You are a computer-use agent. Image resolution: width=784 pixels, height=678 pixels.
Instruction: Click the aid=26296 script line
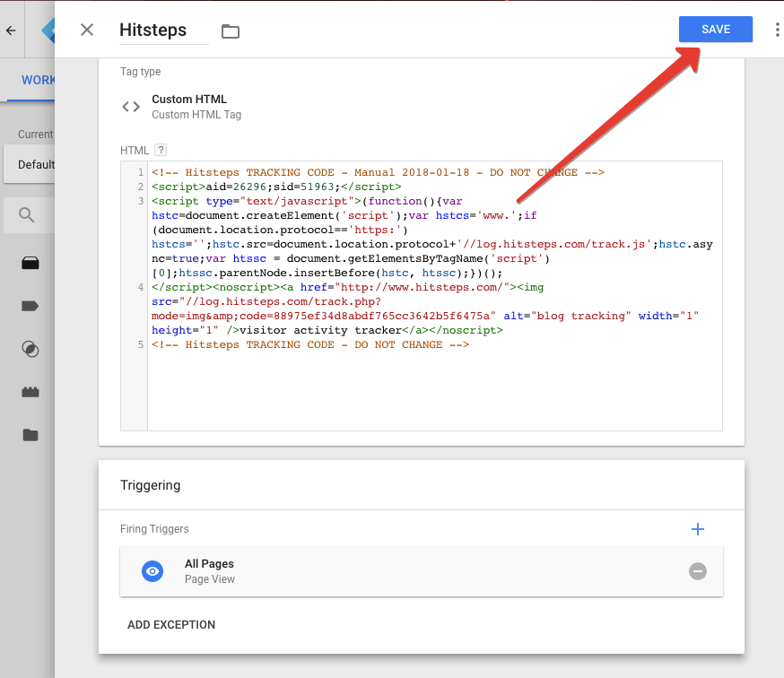[276, 187]
